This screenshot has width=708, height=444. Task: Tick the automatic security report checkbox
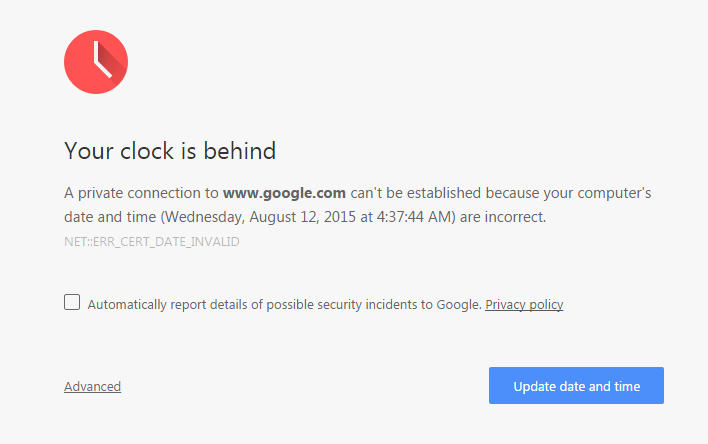click(72, 302)
